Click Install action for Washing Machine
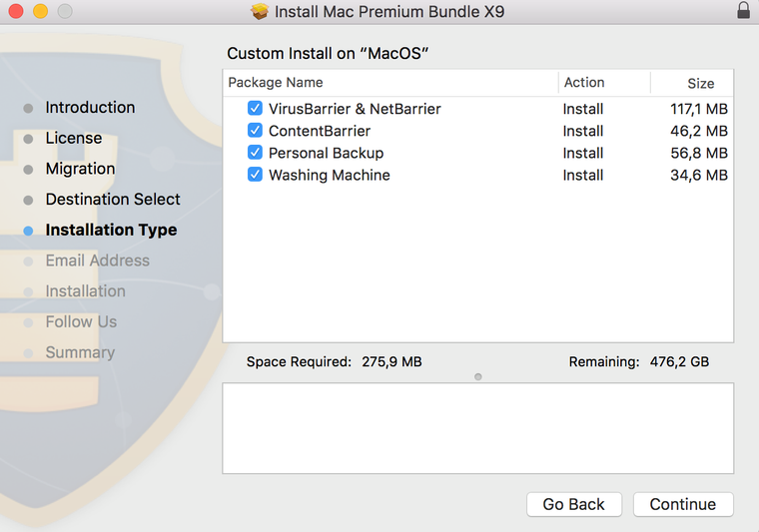Screen dimensions: 759x532 click(583, 175)
